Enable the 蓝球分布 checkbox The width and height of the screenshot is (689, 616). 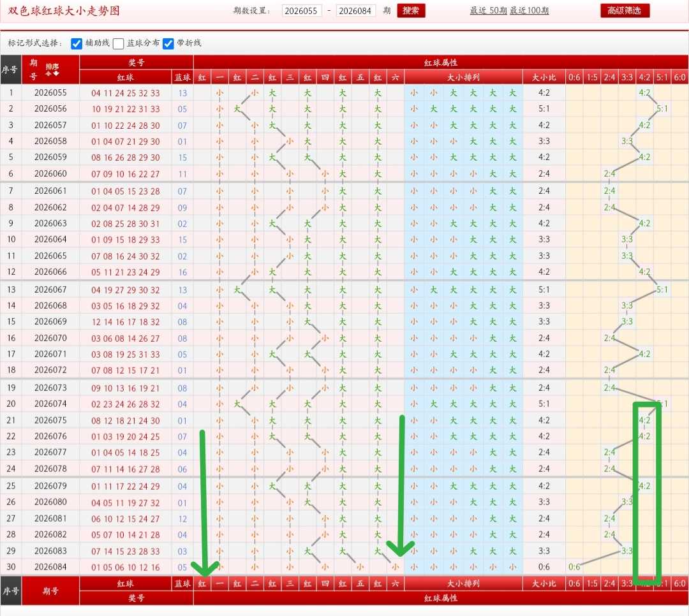[x=118, y=43]
